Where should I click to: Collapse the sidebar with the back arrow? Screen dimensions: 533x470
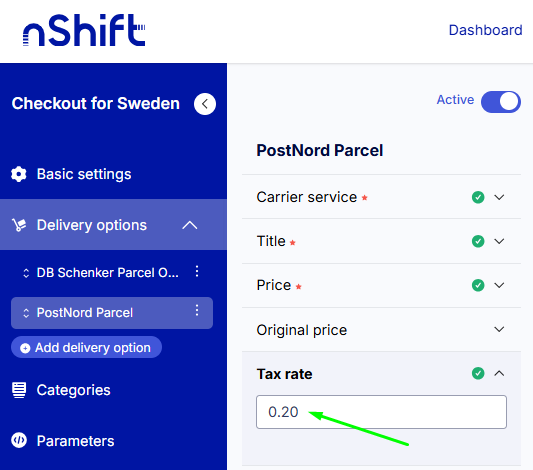[x=205, y=104]
